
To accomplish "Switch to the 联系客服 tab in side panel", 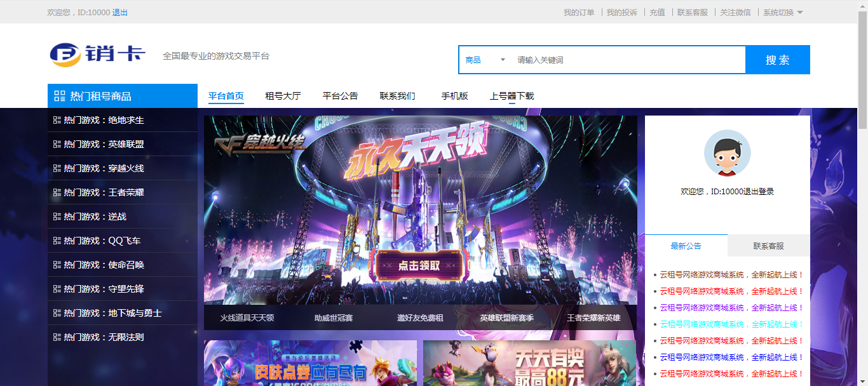I will click(769, 245).
